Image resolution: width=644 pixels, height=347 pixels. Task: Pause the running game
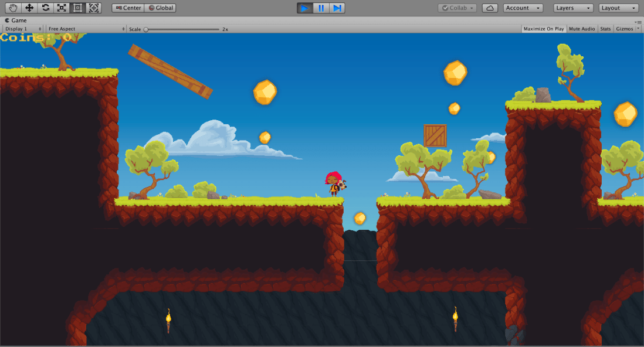pos(321,8)
